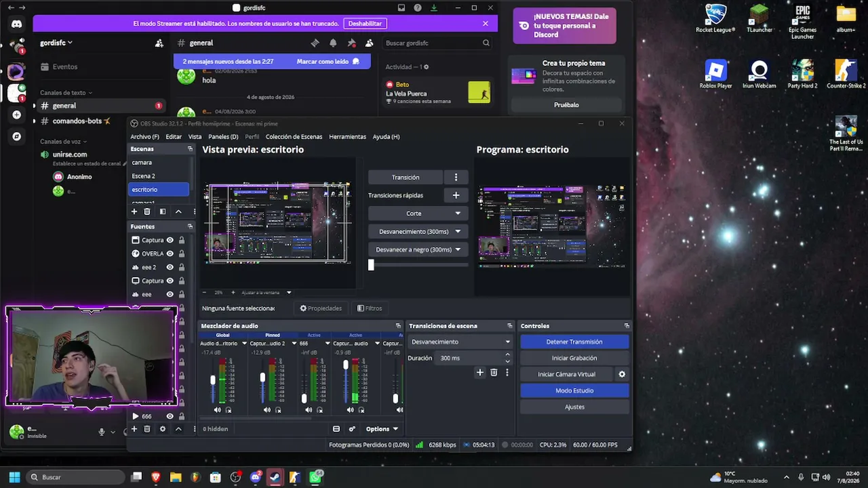Open Discord pinned messages icon
This screenshot has height=488, width=868.
(x=351, y=43)
